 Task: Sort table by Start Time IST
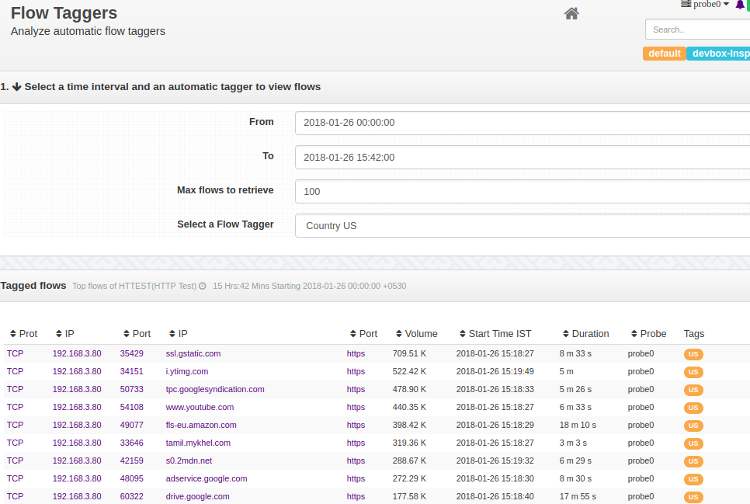point(496,334)
